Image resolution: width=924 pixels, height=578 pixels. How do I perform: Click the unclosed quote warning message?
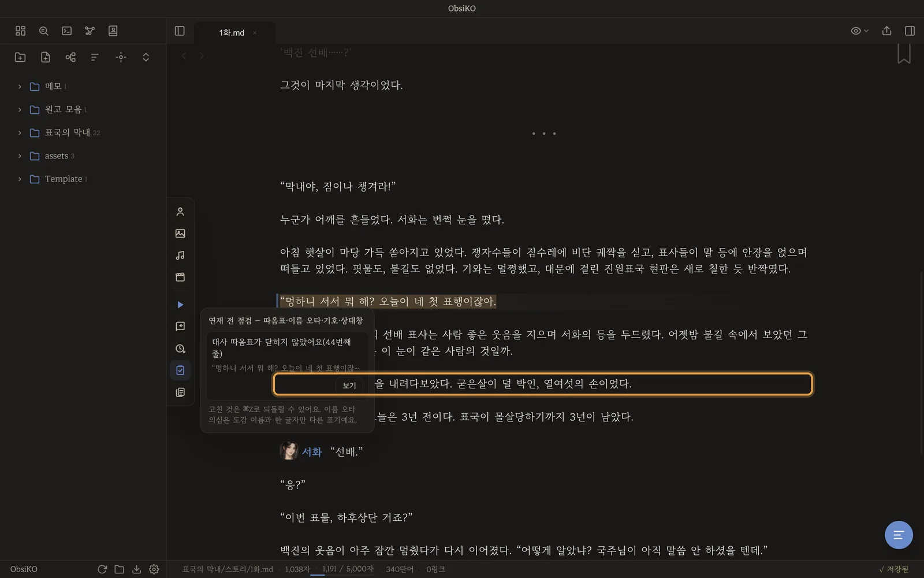[282, 348]
